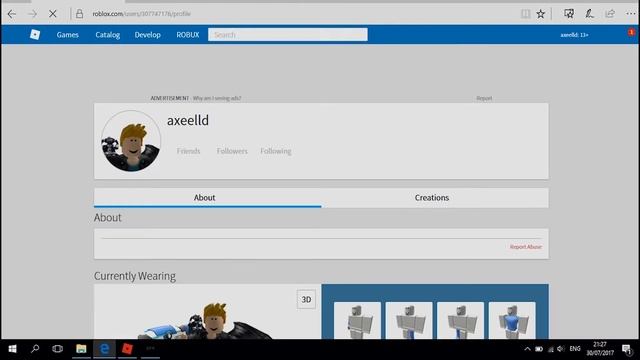640x360 pixels.
Task: Toggle 3D avatar view button
Action: coord(306,299)
